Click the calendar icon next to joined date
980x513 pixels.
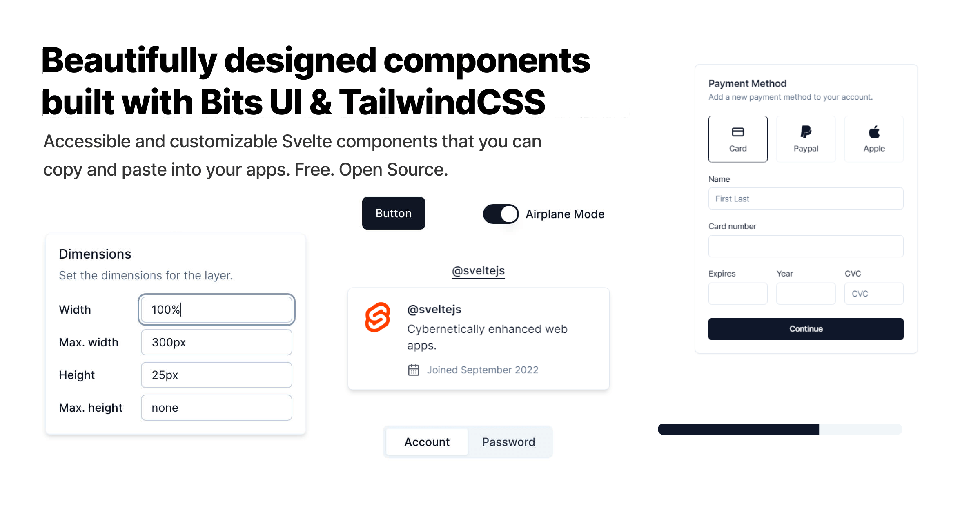click(x=413, y=369)
